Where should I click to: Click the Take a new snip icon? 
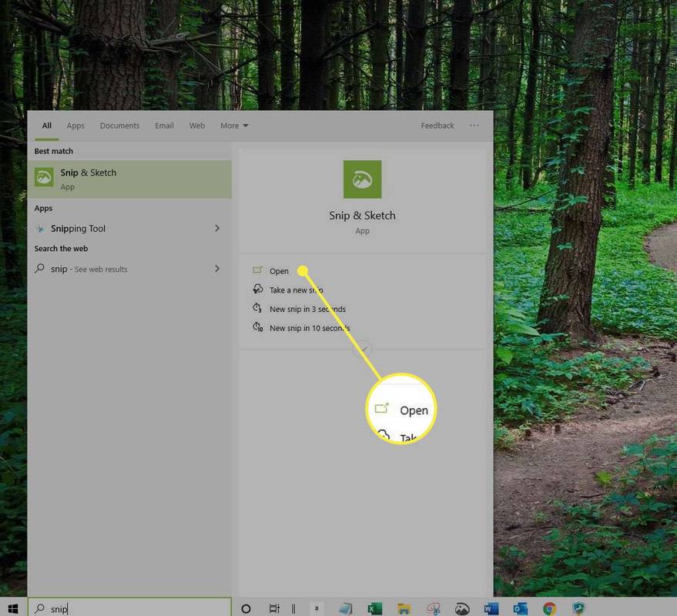click(x=258, y=289)
